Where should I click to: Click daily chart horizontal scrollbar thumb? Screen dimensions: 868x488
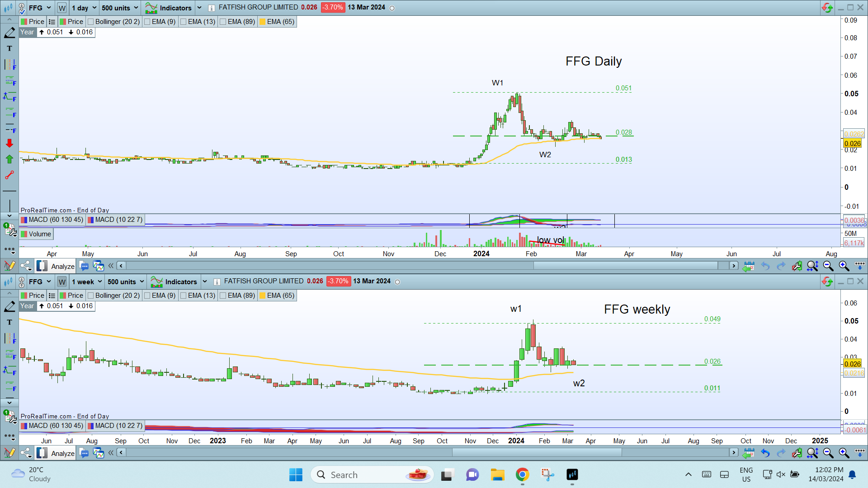pos(626,266)
